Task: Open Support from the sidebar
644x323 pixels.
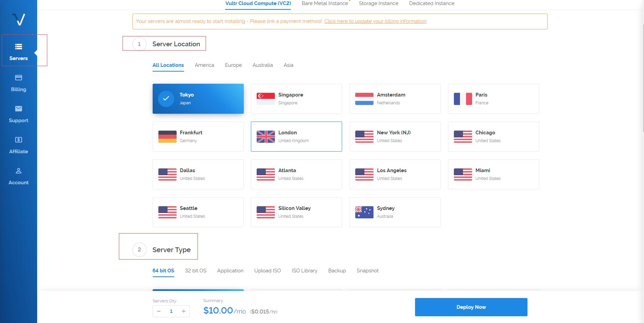Action: coord(18,114)
